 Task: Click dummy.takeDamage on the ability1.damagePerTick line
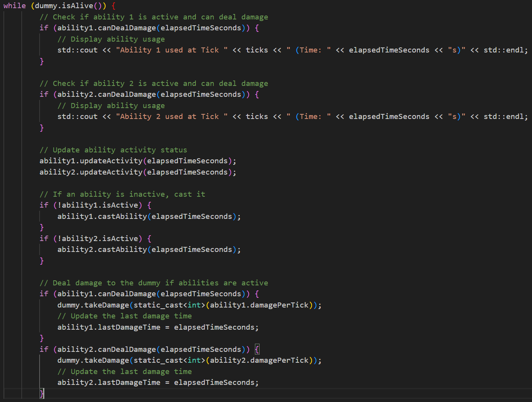[x=93, y=305]
